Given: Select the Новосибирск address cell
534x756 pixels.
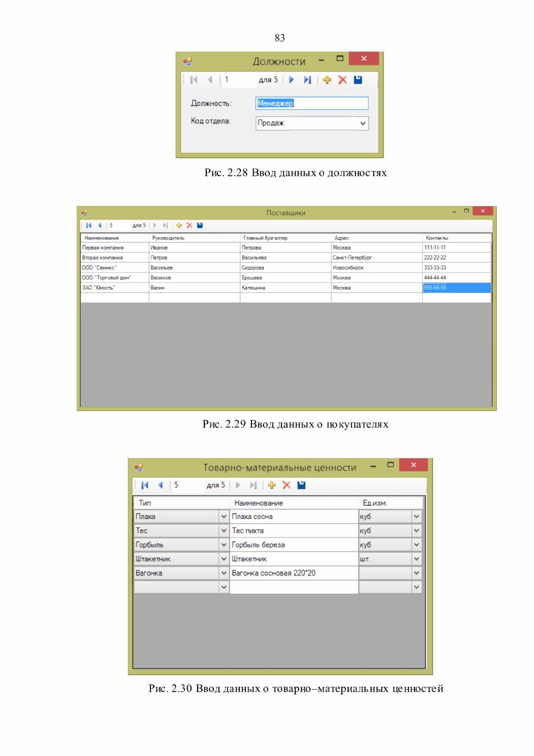Looking at the screenshot, I should tap(376, 268).
